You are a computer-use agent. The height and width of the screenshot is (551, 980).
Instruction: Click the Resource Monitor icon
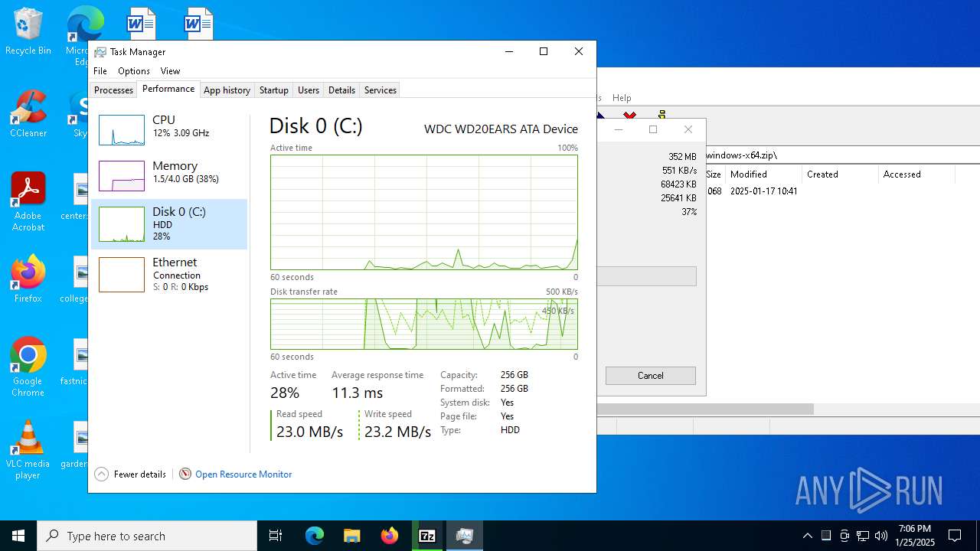click(185, 474)
